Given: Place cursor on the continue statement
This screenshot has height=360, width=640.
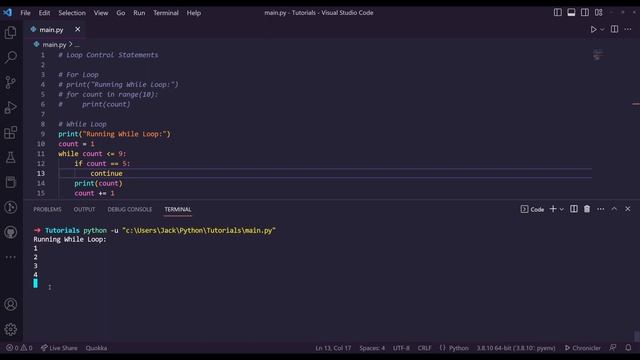Looking at the screenshot, I should (106, 173).
